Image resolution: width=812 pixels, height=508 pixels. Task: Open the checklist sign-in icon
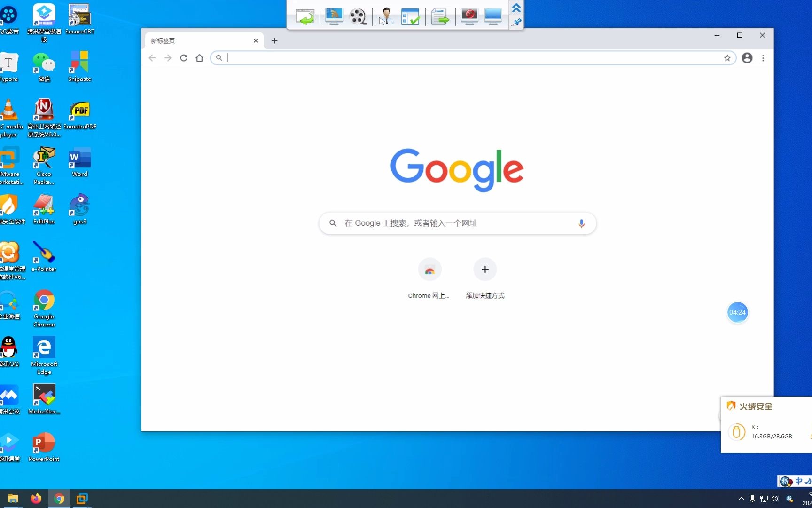[x=410, y=17]
